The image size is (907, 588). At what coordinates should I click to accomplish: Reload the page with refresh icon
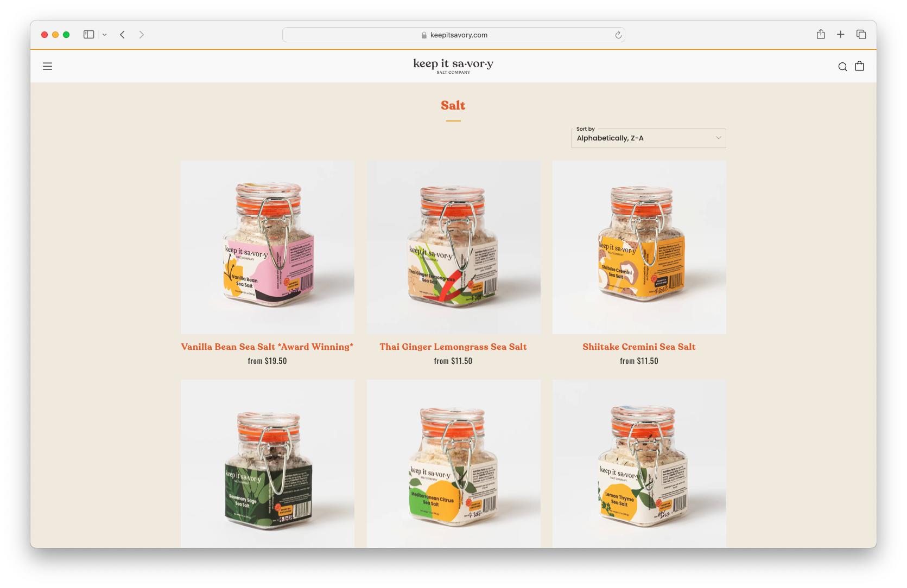[x=618, y=35]
